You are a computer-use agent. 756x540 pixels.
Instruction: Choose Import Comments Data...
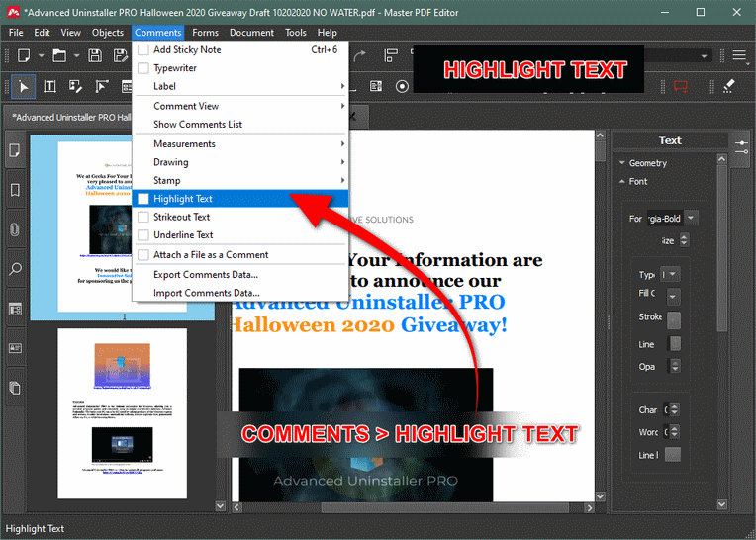point(240,293)
